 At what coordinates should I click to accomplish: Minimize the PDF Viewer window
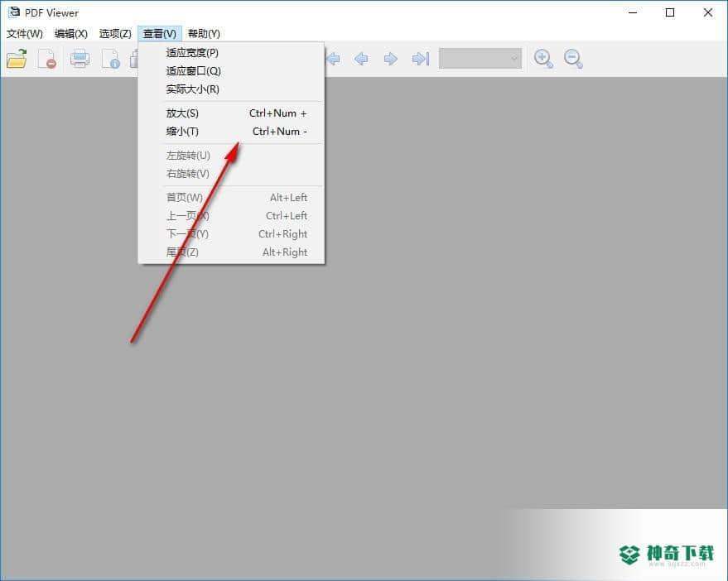[633, 12]
